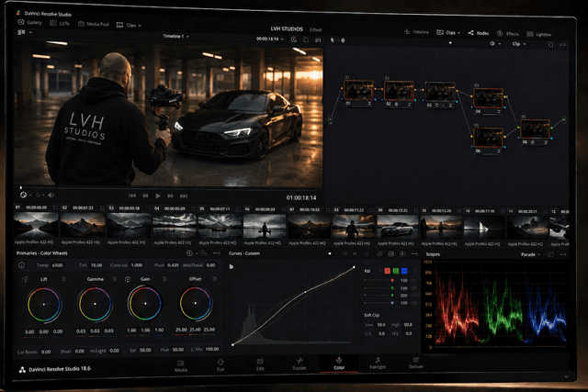Screen dimensions: 588x392
Task: Expand the left Clips dropdown arrow
Action: (140, 26)
